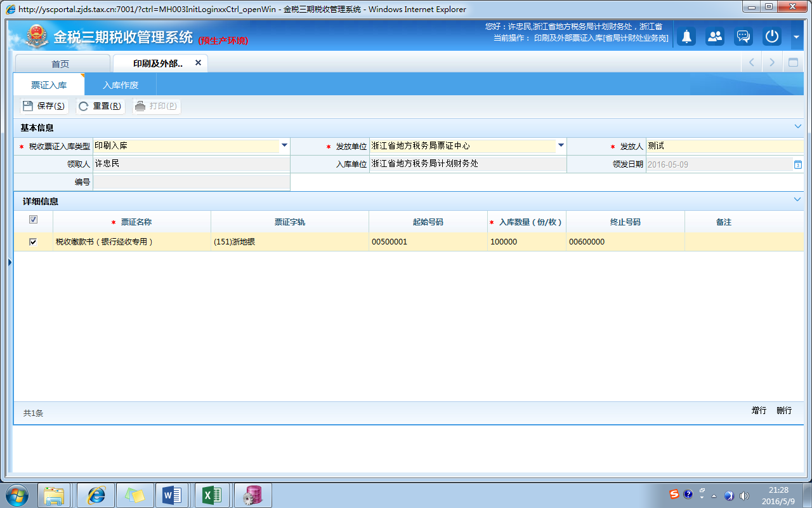The image size is (812, 508).
Task: Click the 票证名称 column header
Action: tap(132, 222)
